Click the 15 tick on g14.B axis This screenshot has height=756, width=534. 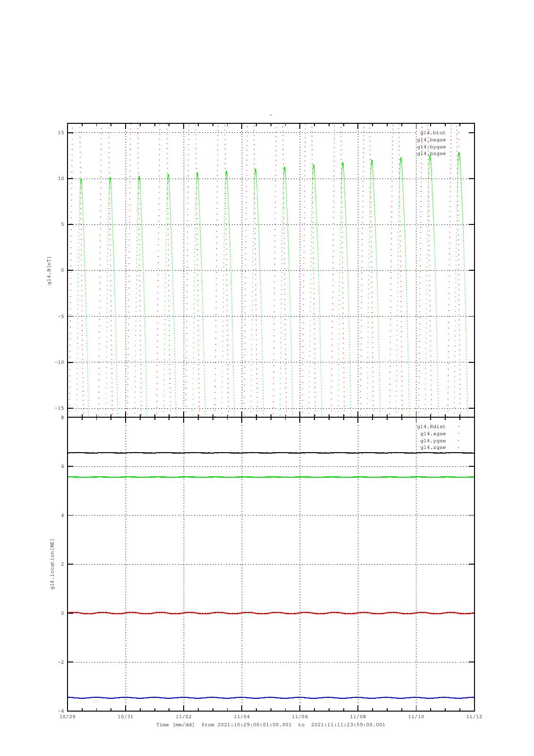pyautogui.click(x=61, y=133)
